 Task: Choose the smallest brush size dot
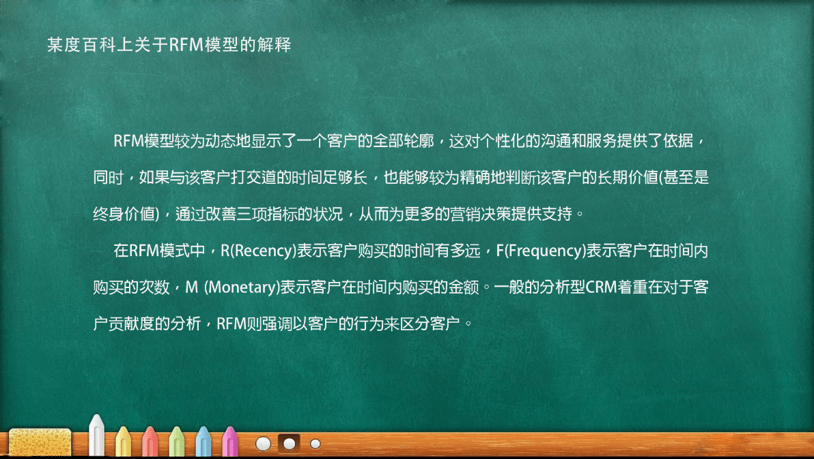pyautogui.click(x=315, y=443)
